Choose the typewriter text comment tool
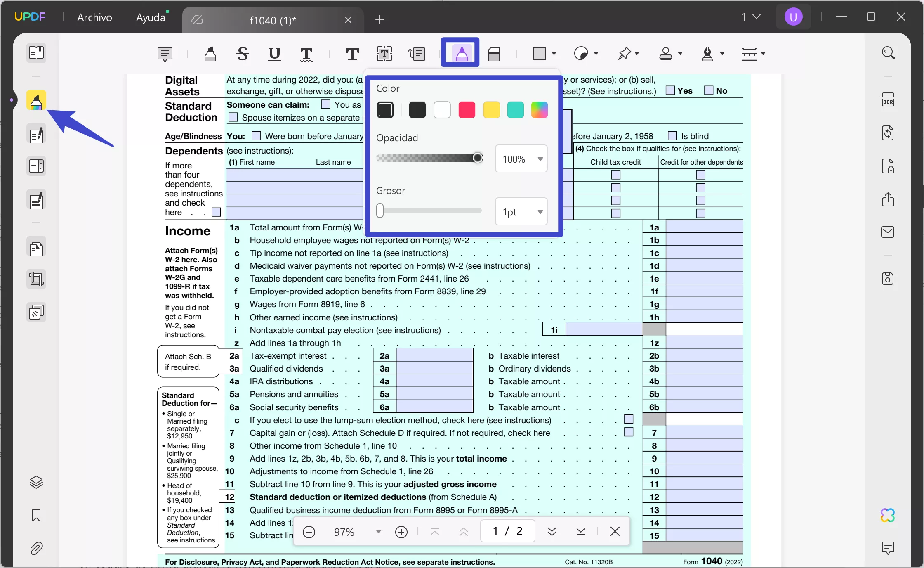Image resolution: width=924 pixels, height=568 pixels. (x=352, y=54)
